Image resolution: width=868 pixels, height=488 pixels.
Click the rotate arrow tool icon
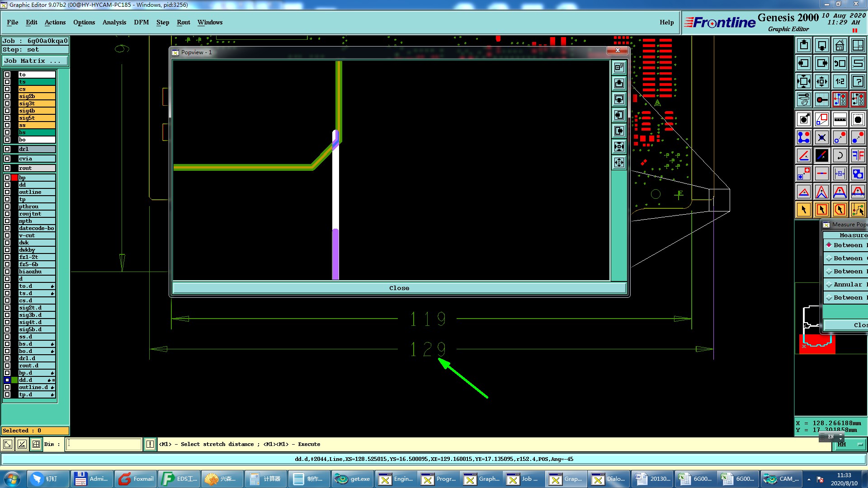coord(840,156)
